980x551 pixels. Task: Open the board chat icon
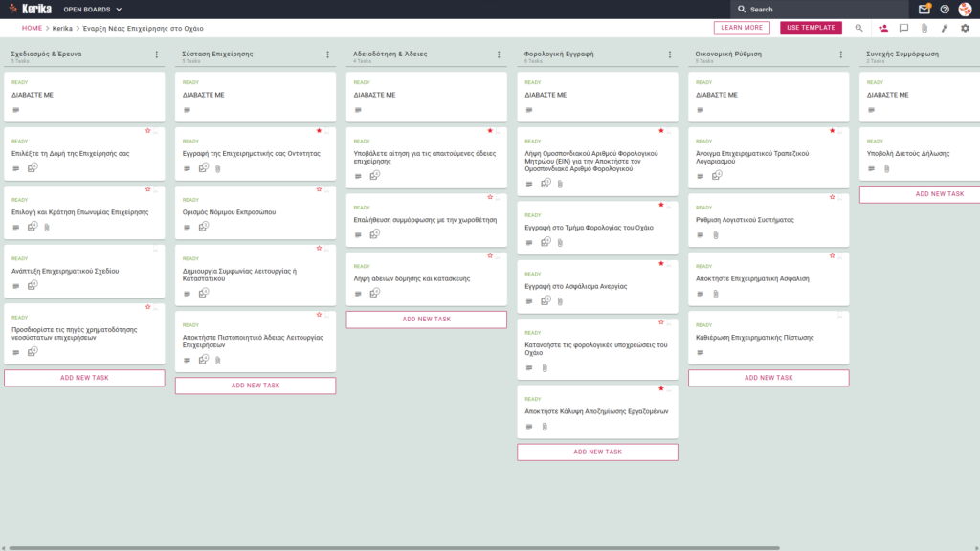[903, 28]
